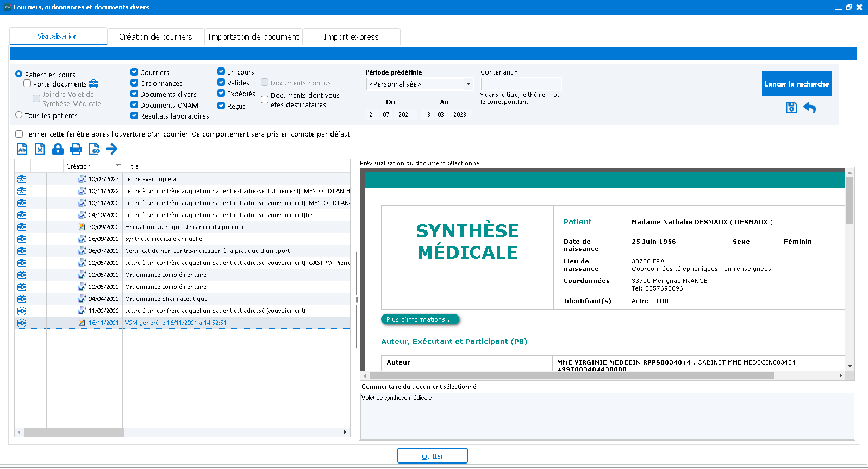Select the Tous les patients radio button
868x469 pixels.
pyautogui.click(x=19, y=115)
